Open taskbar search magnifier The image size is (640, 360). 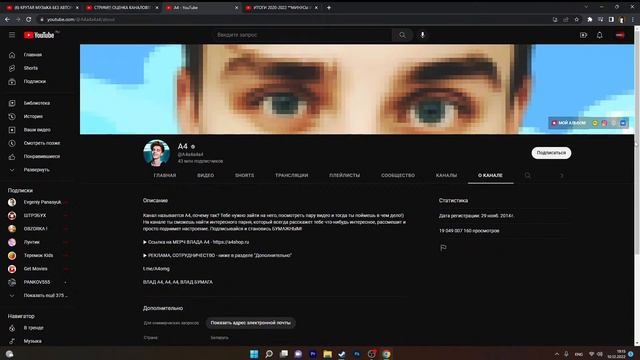point(269,354)
